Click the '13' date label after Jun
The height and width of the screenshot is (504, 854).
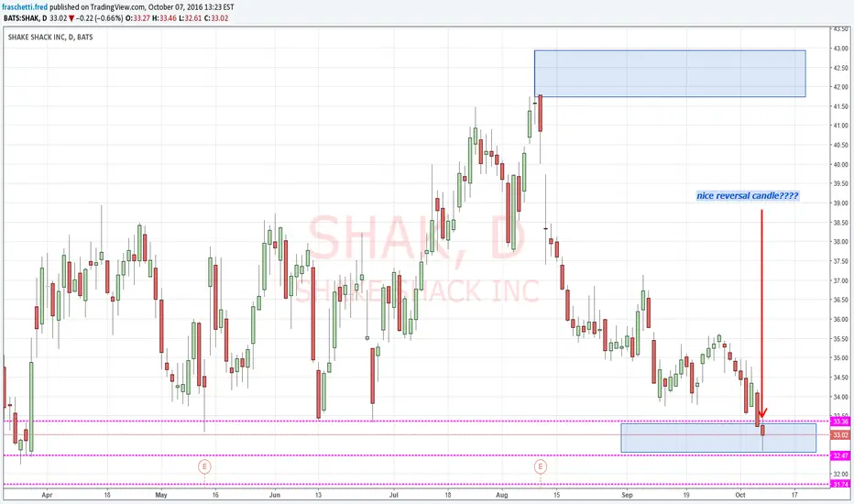click(318, 495)
